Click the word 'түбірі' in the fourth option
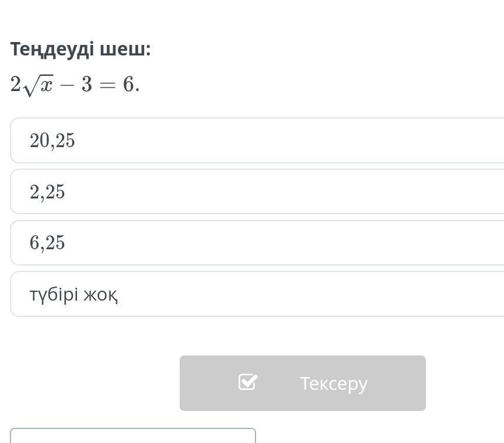The image size is (504, 443). [x=54, y=295]
